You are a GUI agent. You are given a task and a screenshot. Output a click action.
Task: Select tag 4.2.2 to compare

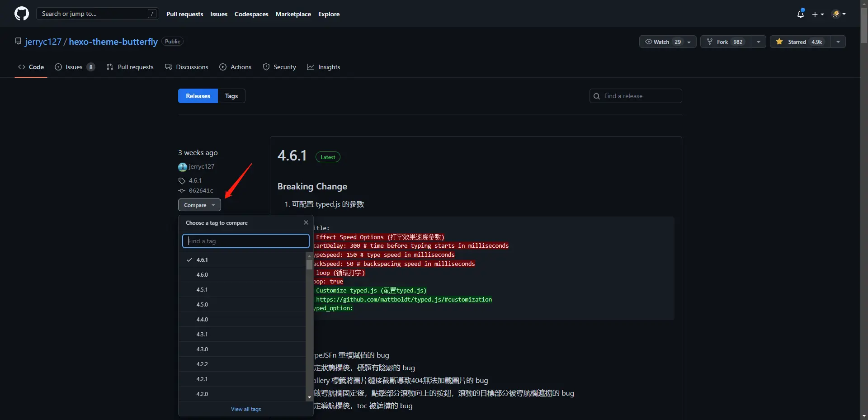point(242,364)
